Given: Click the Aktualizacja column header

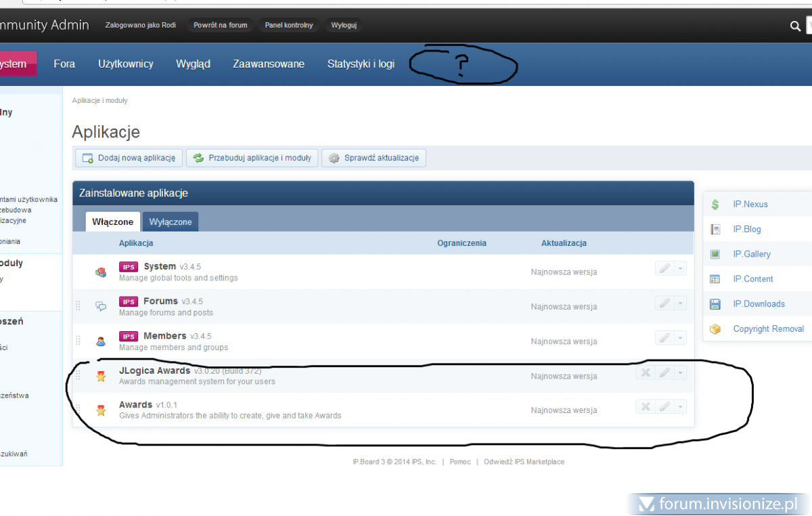Looking at the screenshot, I should click(564, 243).
